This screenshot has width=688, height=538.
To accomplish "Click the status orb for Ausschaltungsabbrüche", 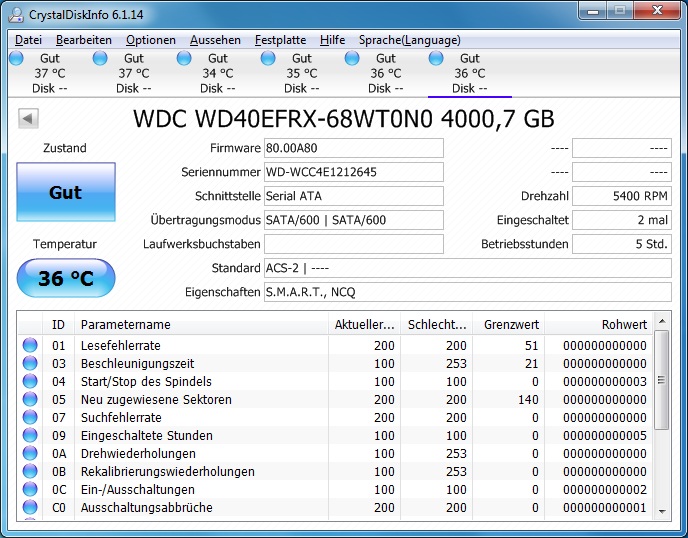I will (30, 507).
